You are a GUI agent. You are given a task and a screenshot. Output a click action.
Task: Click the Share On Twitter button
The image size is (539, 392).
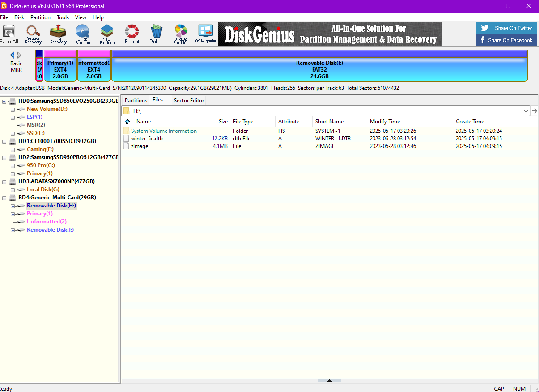tap(506, 28)
